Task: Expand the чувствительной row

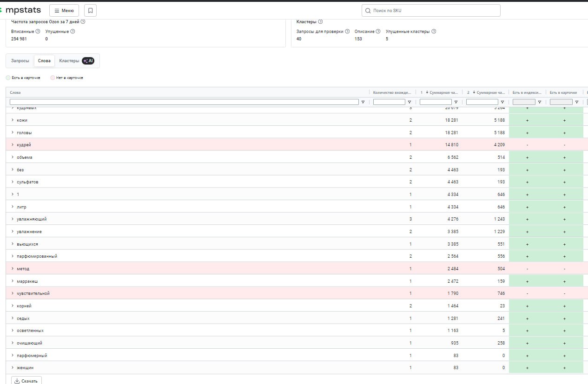Action: (x=13, y=293)
